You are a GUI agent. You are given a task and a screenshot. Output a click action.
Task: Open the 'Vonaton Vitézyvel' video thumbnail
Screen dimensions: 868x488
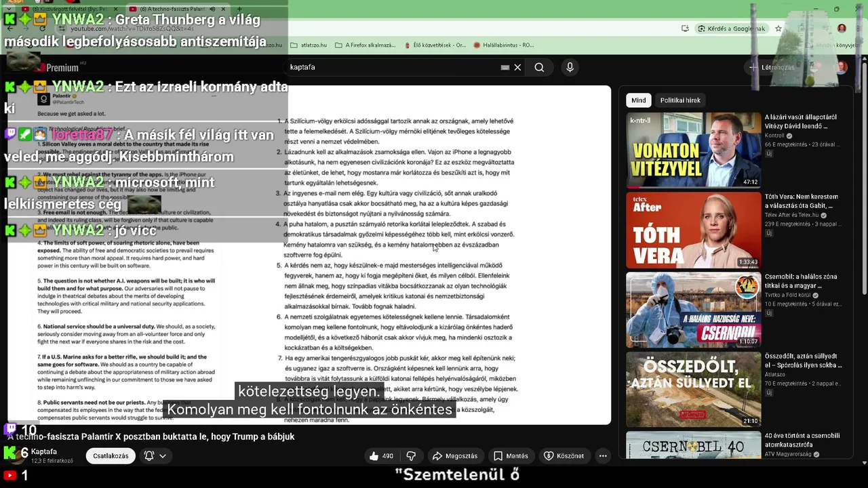click(693, 150)
